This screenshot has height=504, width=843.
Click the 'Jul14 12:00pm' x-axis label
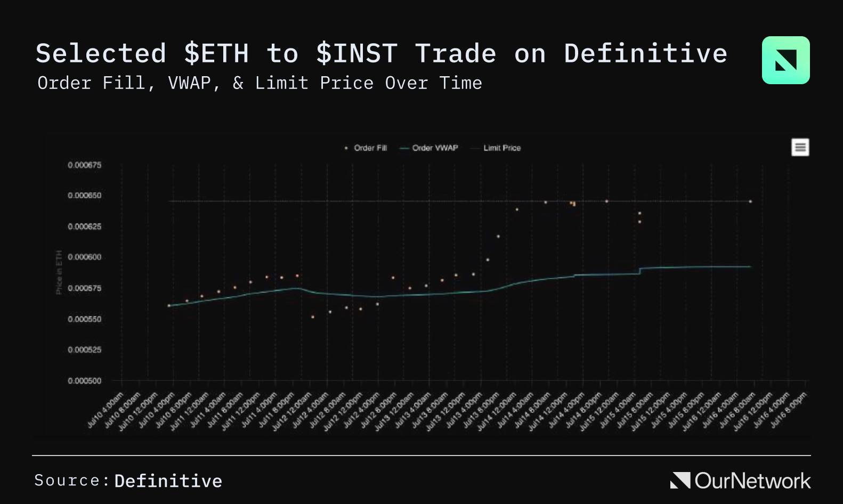coord(549,411)
